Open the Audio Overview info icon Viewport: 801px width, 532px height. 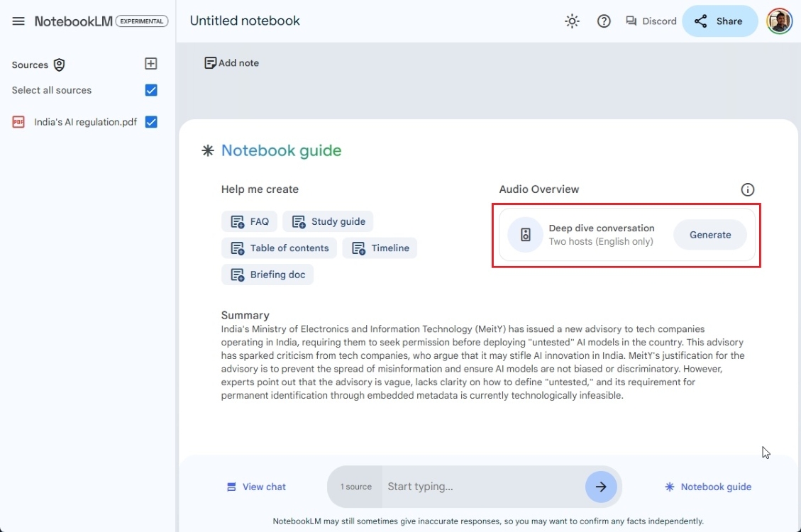(x=747, y=189)
